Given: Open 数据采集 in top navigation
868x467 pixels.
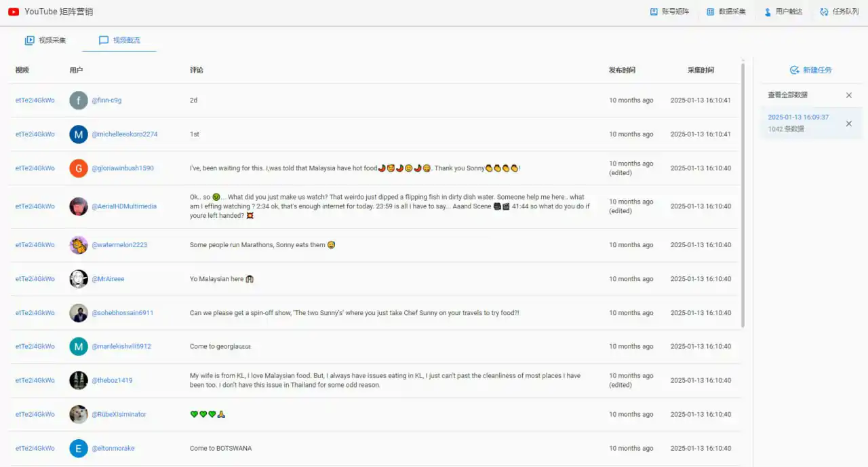Looking at the screenshot, I should [726, 12].
